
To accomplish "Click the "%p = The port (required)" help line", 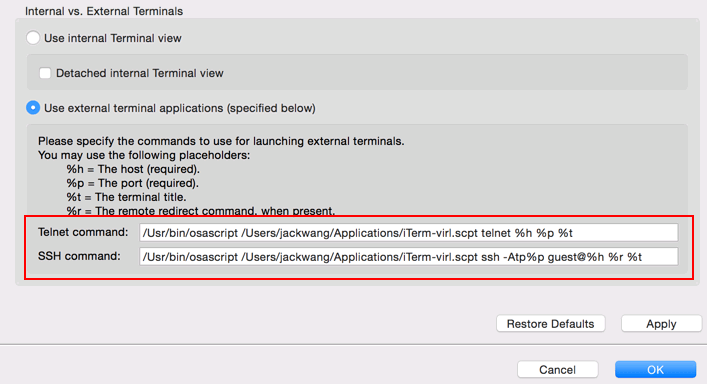I will (x=133, y=183).
